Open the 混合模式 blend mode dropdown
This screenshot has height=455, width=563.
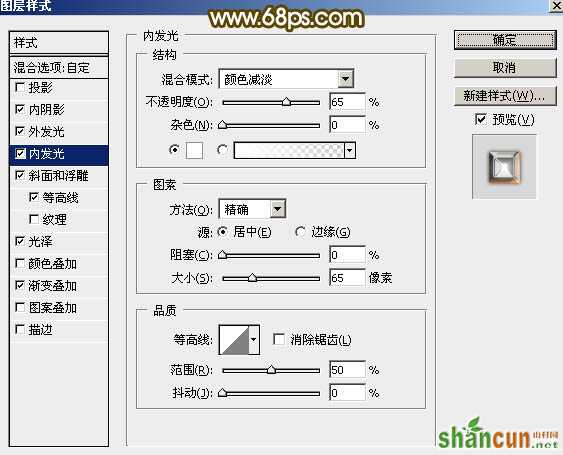click(286, 79)
